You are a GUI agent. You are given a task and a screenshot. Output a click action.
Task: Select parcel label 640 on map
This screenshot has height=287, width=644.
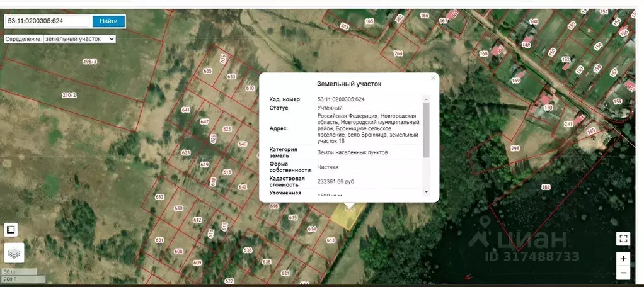[x=243, y=144]
